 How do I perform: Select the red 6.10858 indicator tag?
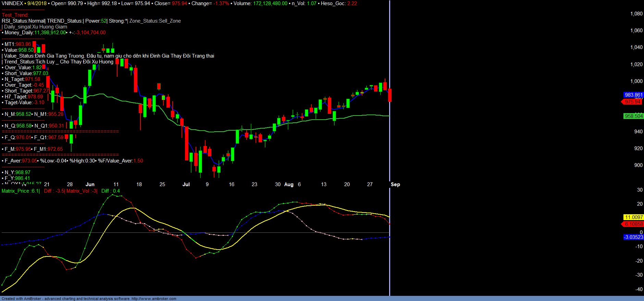tap(633, 224)
